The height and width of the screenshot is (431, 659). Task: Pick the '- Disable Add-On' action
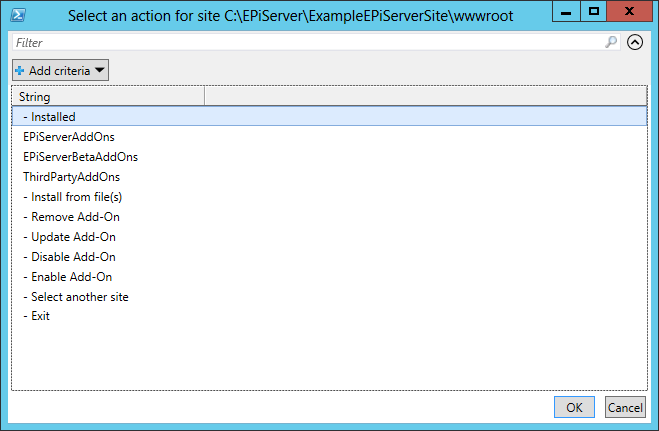point(69,257)
